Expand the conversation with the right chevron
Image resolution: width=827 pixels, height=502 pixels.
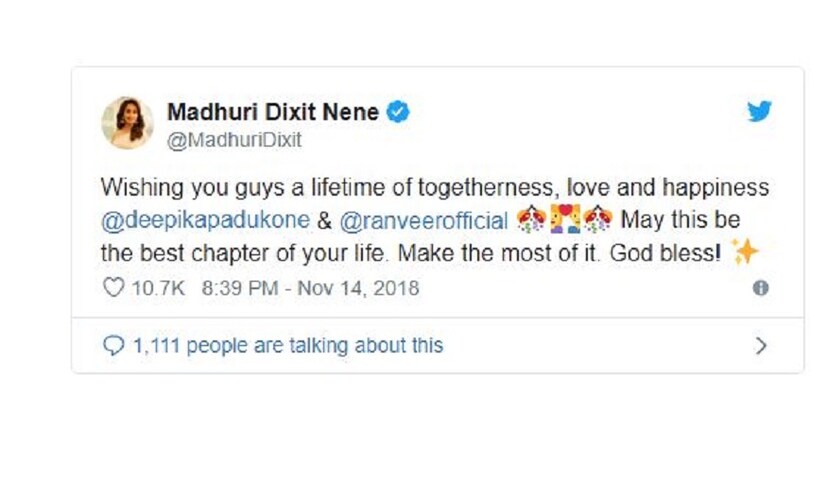click(760, 346)
